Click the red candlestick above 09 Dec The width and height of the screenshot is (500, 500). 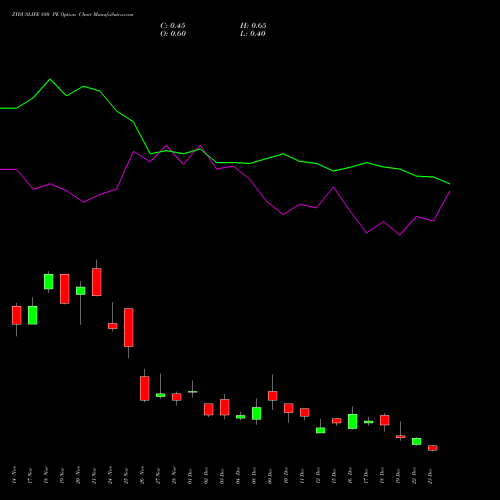[x=273, y=396]
